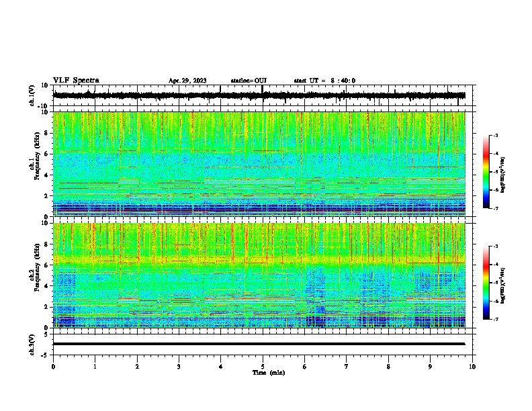532x411 pixels.
Task: Click time axis tick label "4"
Action: pyautogui.click(x=221, y=367)
